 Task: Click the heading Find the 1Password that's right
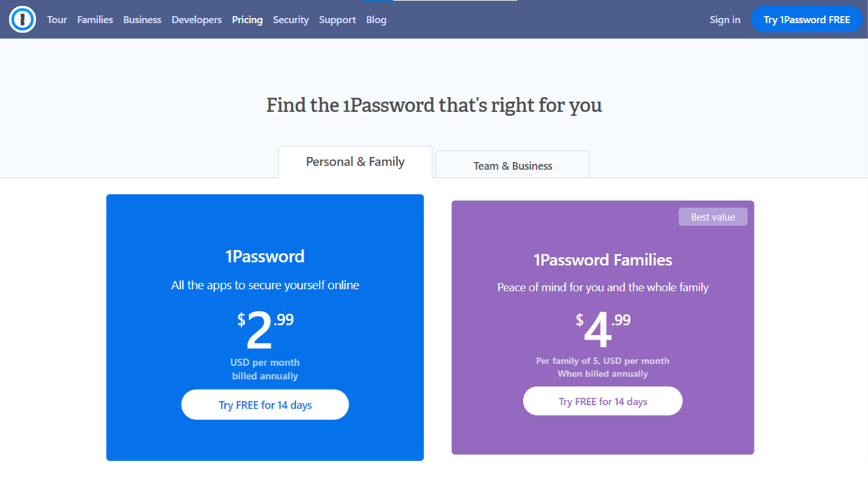(434, 105)
